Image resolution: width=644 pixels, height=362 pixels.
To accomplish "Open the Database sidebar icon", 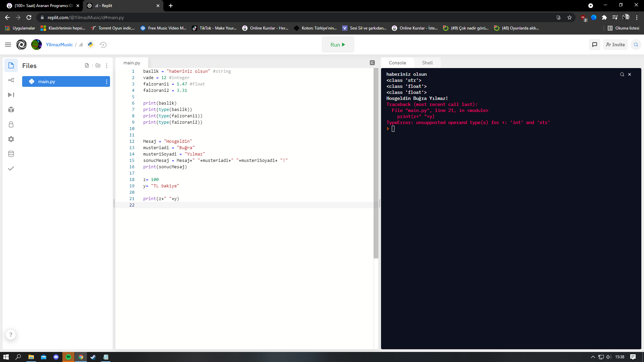I will point(11,154).
